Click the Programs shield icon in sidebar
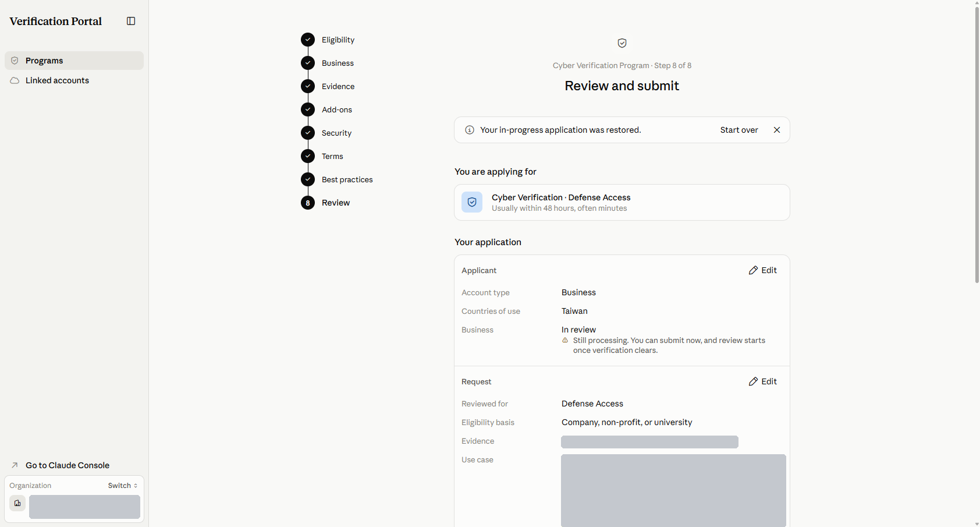The image size is (980, 527). coord(15,61)
